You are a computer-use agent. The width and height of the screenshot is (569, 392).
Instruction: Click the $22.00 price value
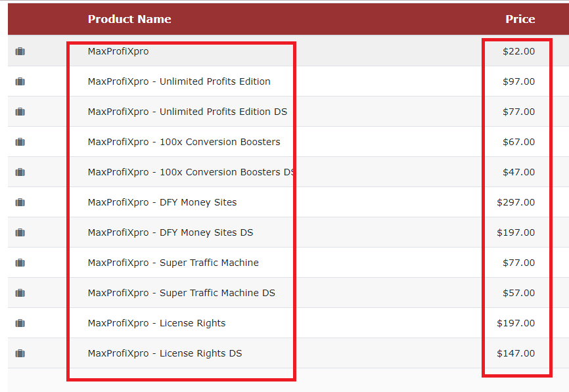pos(518,51)
